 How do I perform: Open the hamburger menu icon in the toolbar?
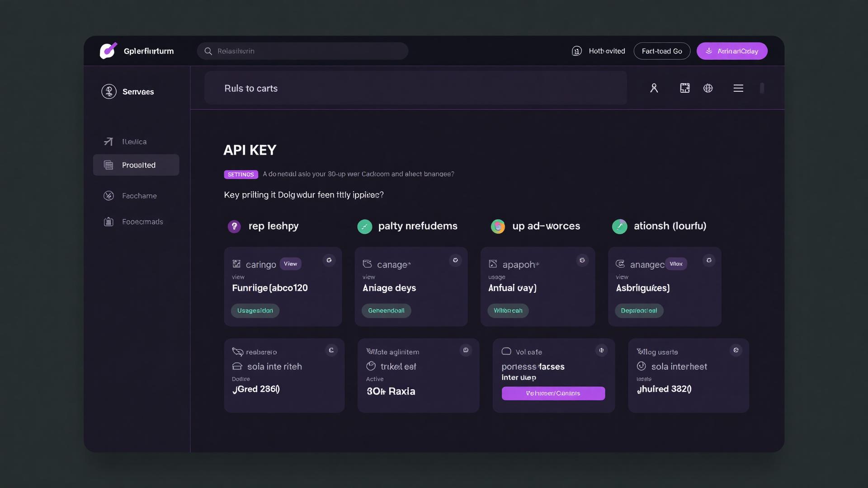tap(738, 88)
